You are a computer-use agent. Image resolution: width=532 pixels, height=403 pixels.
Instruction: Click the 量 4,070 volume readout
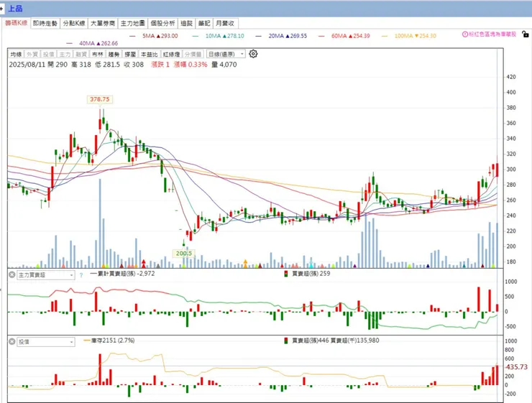pos(224,65)
